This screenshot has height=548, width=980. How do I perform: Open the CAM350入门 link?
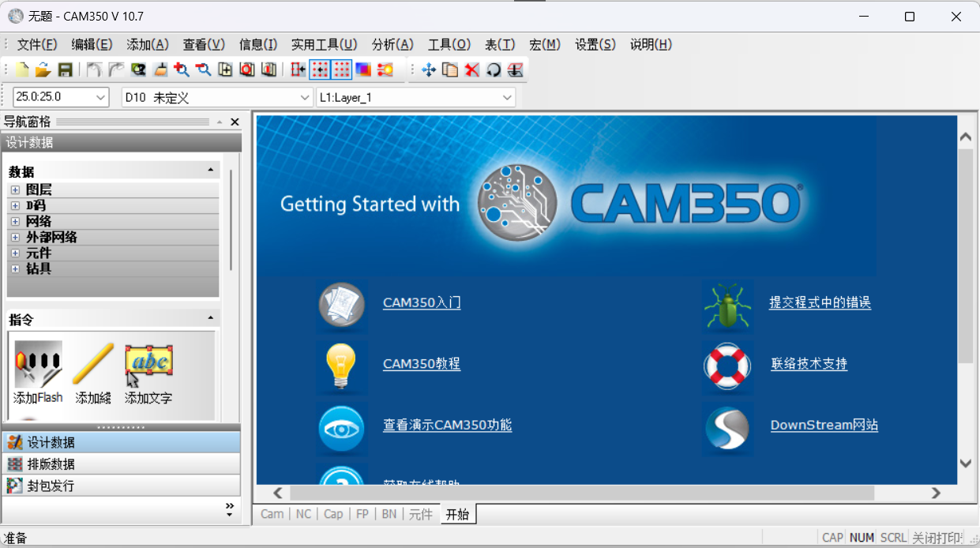tap(422, 302)
